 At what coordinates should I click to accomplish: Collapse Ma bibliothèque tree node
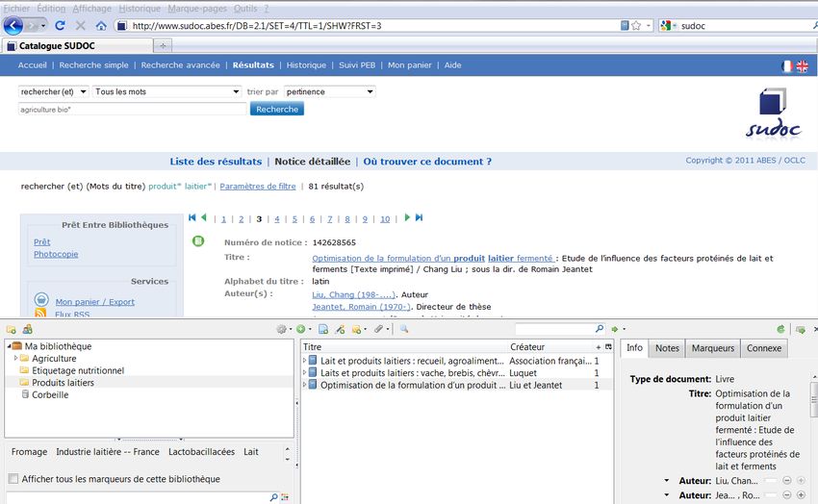[9, 346]
